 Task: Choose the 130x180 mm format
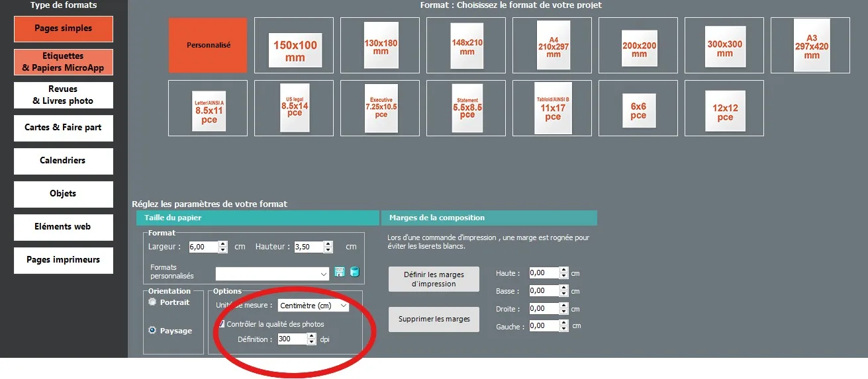[380, 45]
